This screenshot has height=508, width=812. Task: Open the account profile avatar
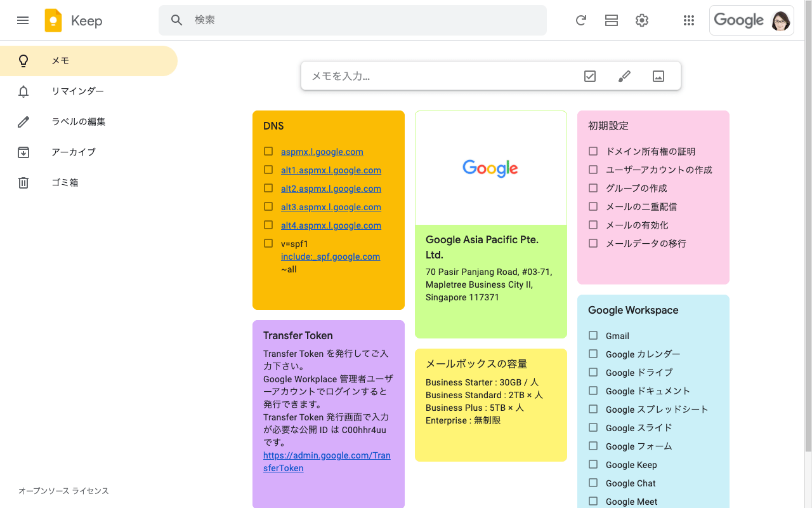(781, 20)
